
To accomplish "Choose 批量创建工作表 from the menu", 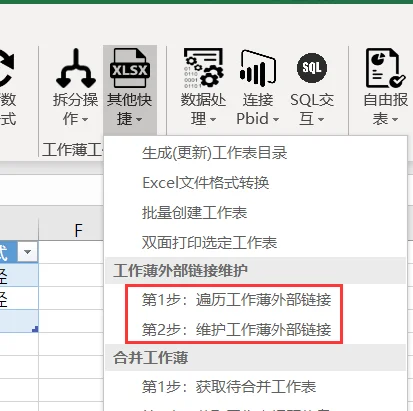I will 256,212.
